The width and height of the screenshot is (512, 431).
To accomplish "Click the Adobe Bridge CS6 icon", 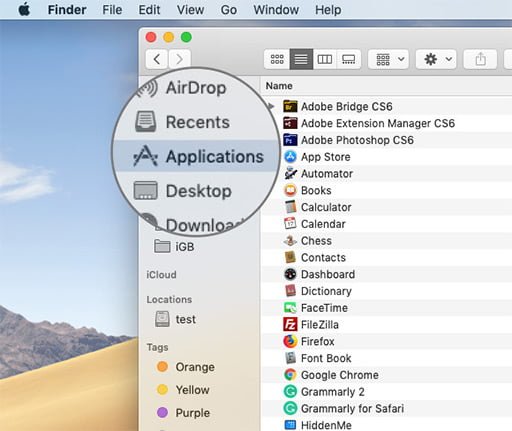I will coord(290,106).
